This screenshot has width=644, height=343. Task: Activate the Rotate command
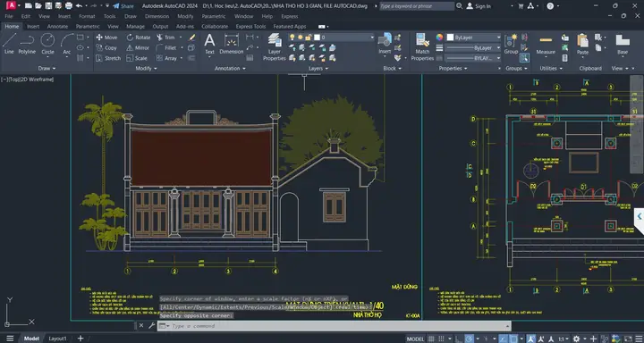(139, 38)
